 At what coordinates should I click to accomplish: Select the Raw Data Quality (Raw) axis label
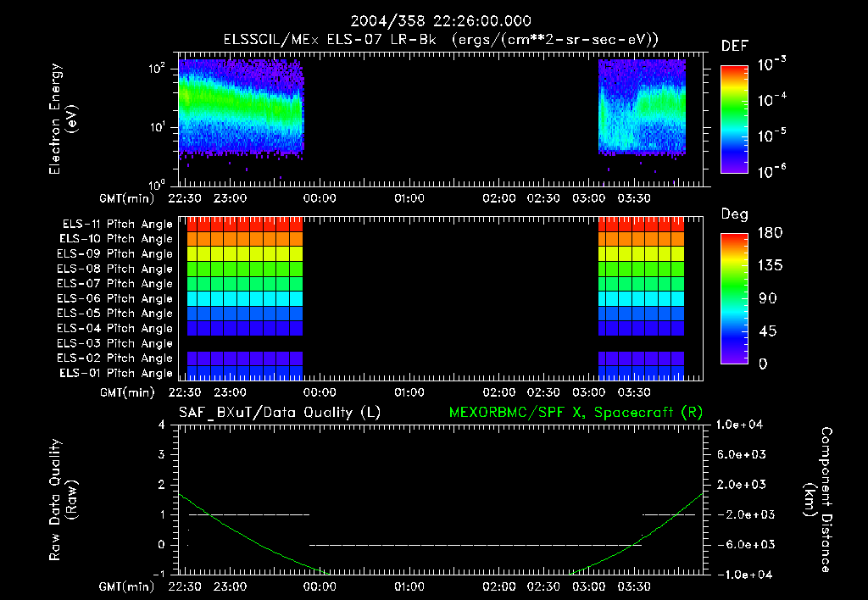point(63,500)
